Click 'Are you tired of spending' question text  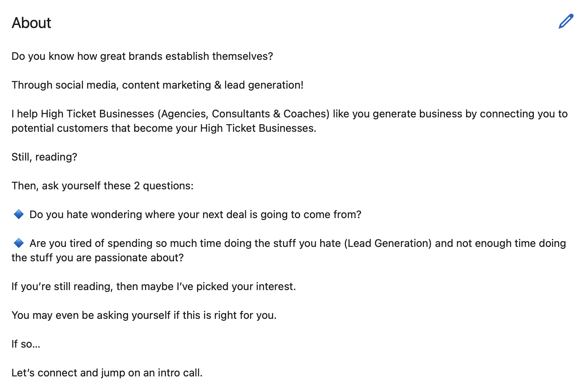coord(298,243)
